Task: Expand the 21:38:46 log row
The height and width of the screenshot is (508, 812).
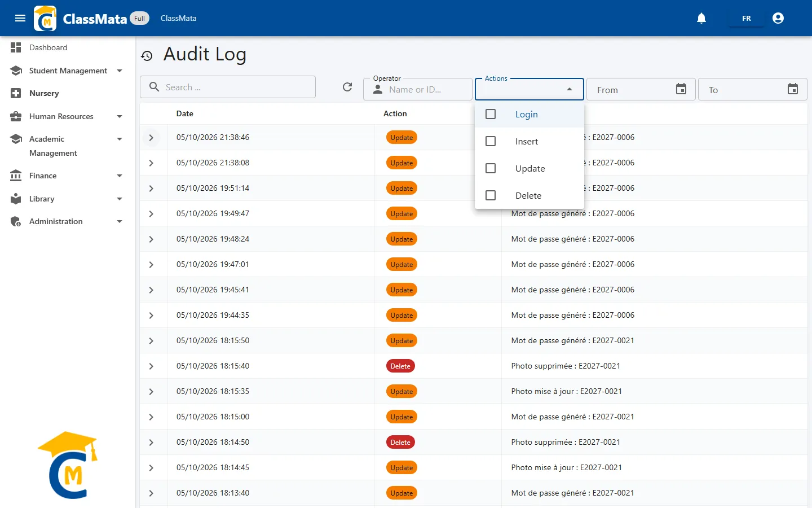Action: point(151,137)
